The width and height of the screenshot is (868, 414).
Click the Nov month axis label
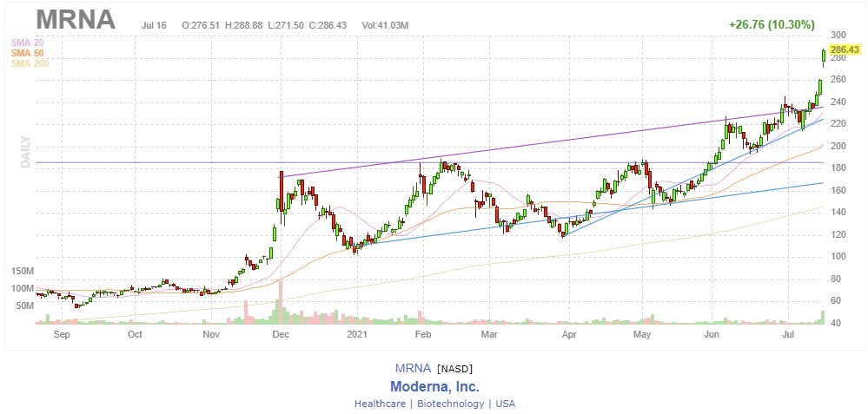click(211, 334)
